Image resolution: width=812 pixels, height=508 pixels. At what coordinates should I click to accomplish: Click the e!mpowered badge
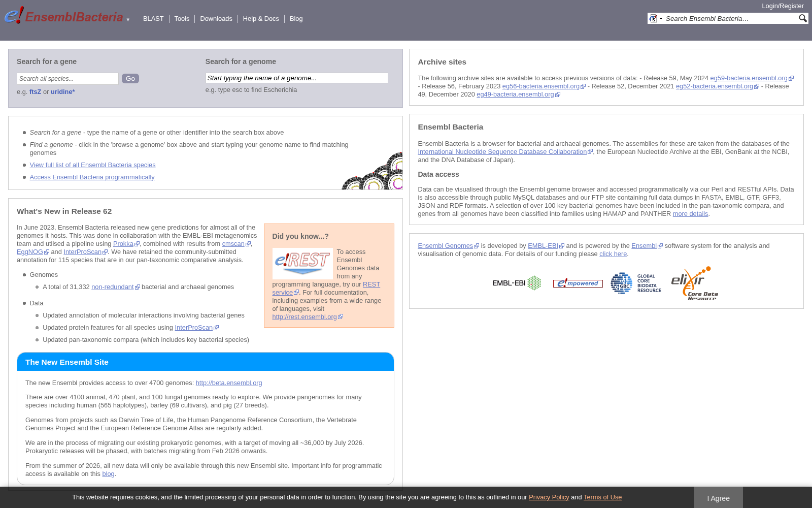[x=578, y=283]
